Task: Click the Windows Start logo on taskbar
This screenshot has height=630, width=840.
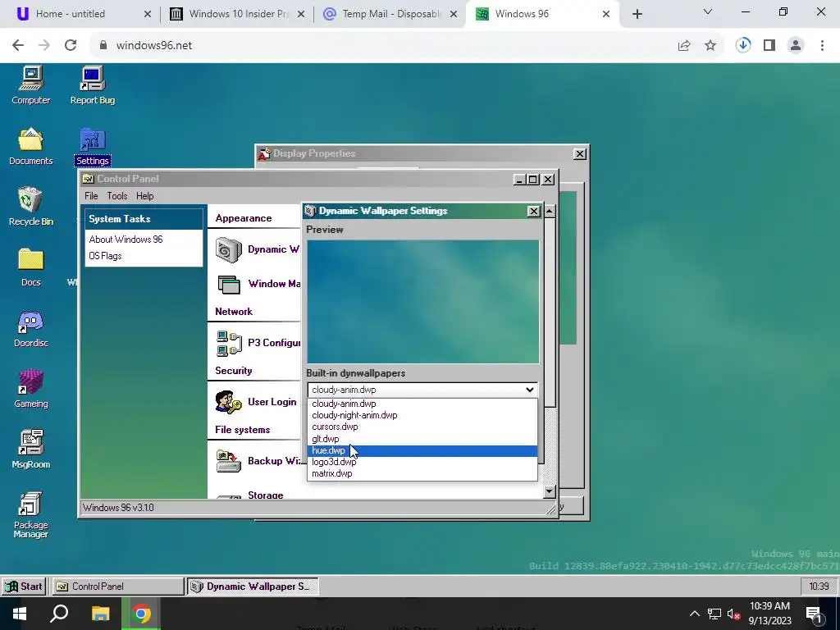Action: point(20,614)
